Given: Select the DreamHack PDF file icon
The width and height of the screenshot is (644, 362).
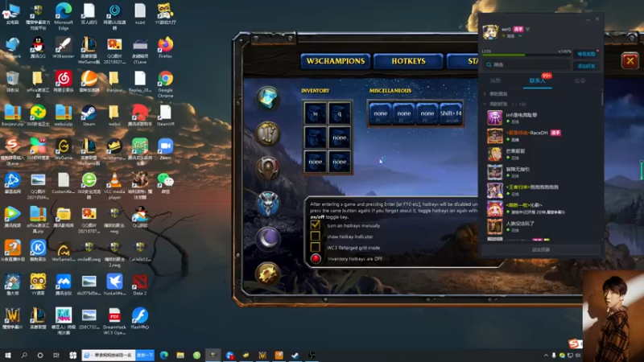Looking at the screenshot, I should pyautogui.click(x=114, y=320).
